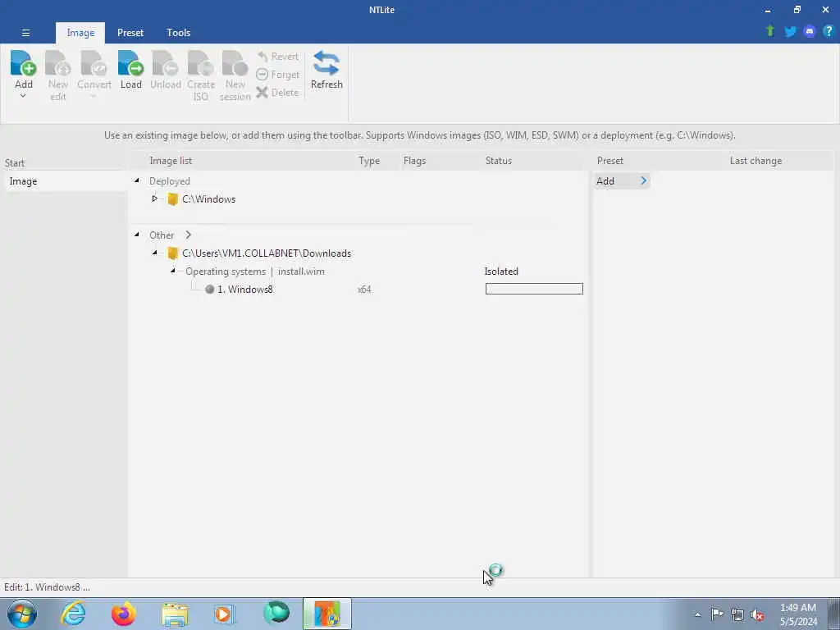
Task: Switch to the Tools tab
Action: [x=178, y=33]
